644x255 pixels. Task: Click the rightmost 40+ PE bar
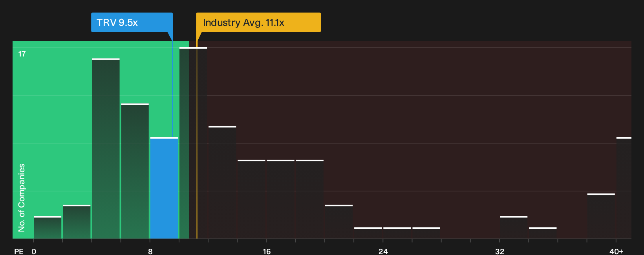click(x=624, y=188)
